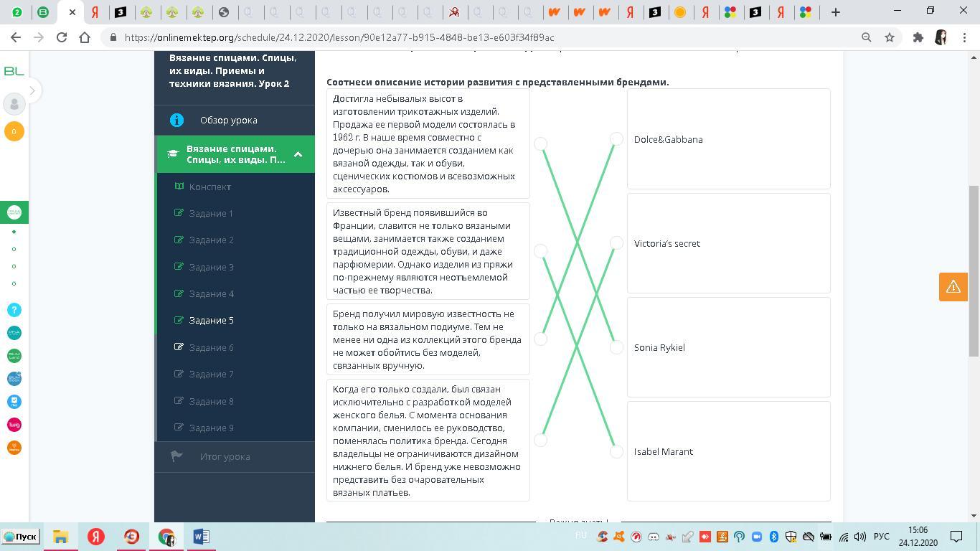Select connector dot for the handmade collections description
Screen dimensions: 980x551
pos(541,339)
